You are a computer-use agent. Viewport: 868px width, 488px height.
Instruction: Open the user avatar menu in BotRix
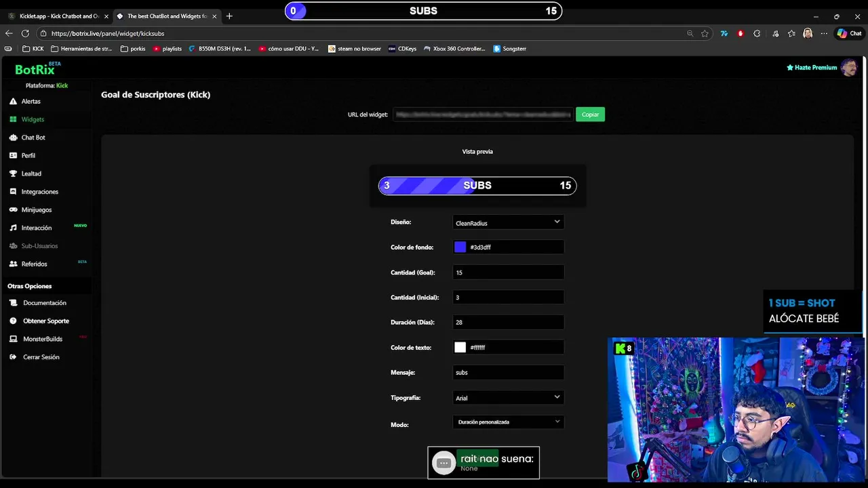coord(848,67)
